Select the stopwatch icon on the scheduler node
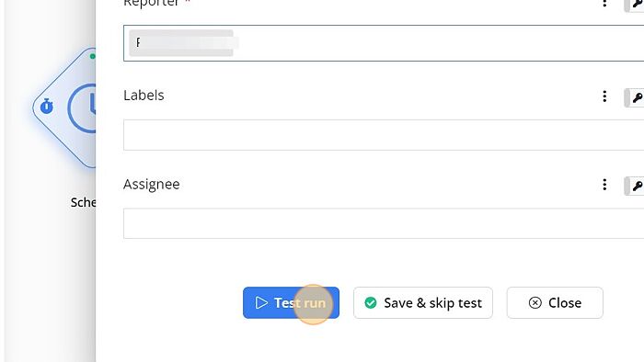644x362 pixels. pos(46,107)
